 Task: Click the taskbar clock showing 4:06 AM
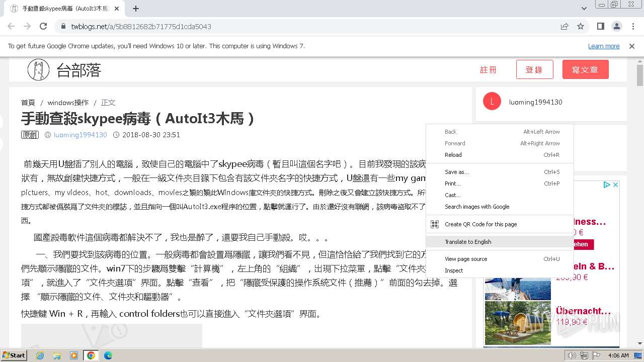click(618, 355)
